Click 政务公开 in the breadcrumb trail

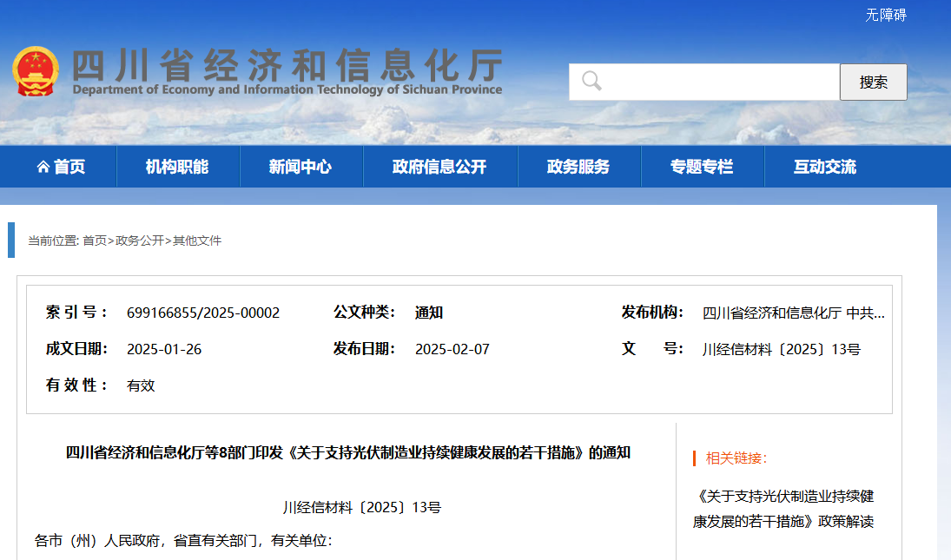point(139,240)
